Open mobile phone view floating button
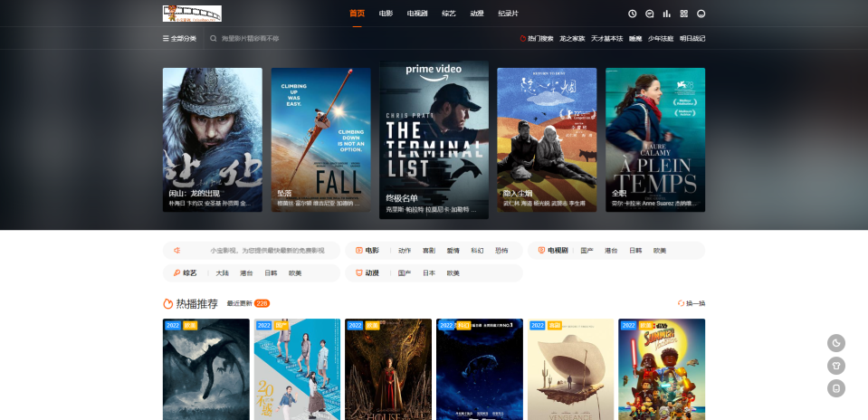This screenshot has height=420, width=868. [836, 388]
